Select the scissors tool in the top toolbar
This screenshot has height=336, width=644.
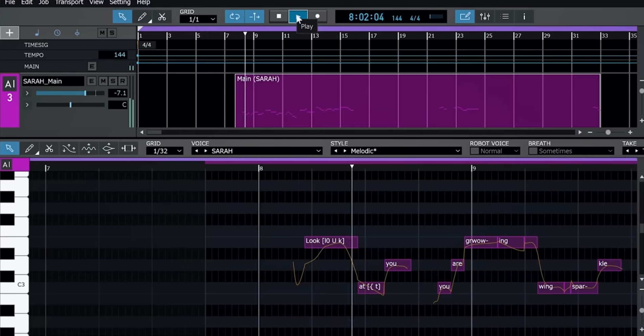pos(162,17)
